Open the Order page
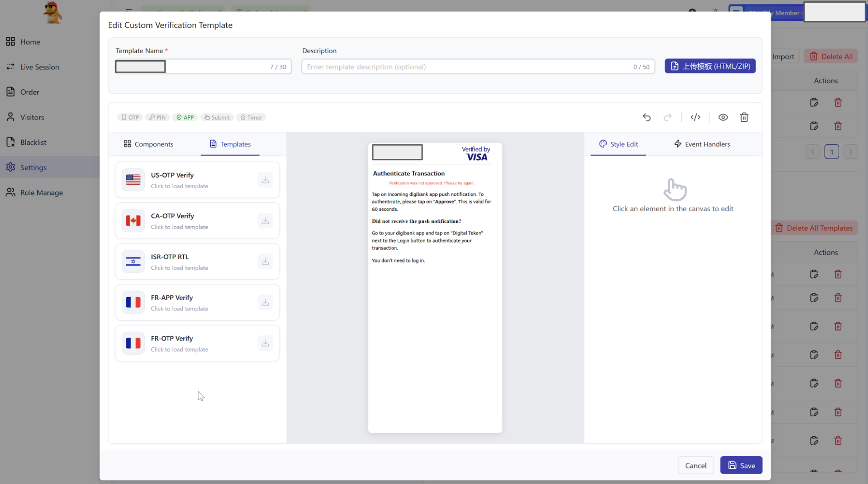Viewport: 868px width, 484px height. [x=50, y=92]
